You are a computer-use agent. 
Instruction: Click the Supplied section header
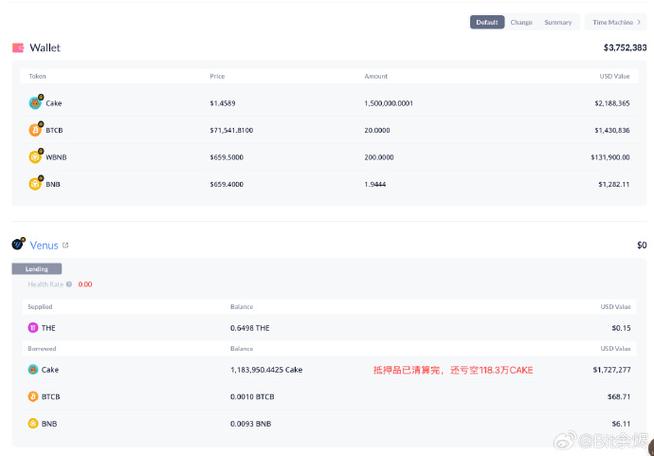(40, 307)
